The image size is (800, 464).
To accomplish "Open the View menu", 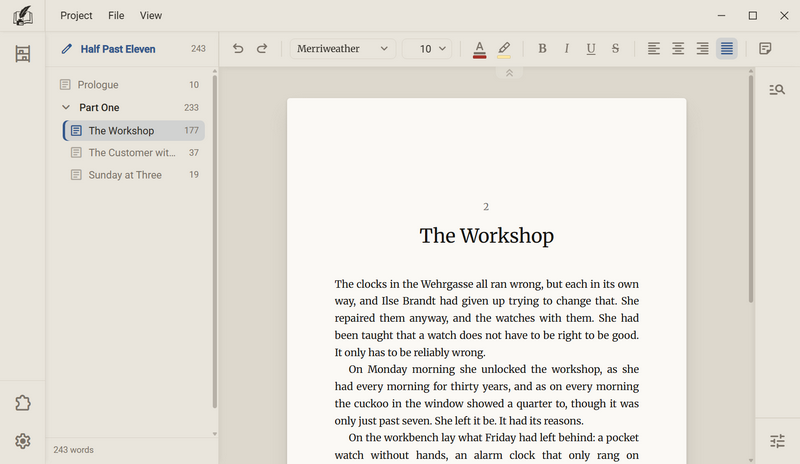I will pos(151,15).
